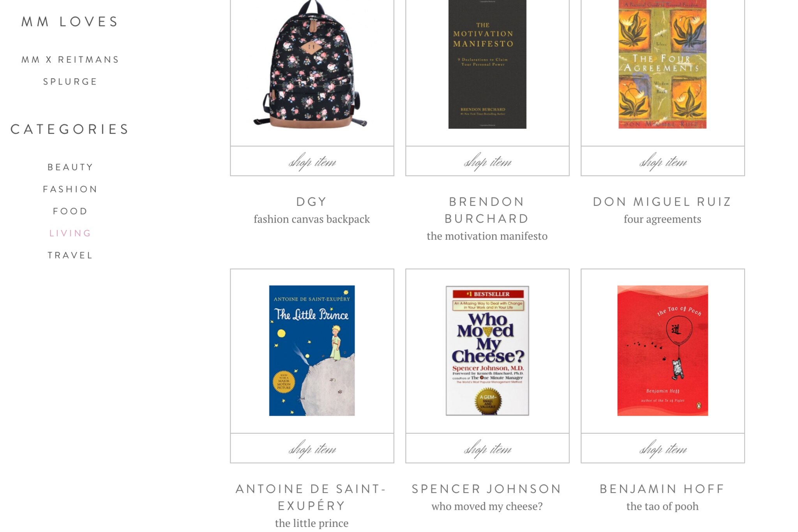Select the Beauty category

[70, 167]
